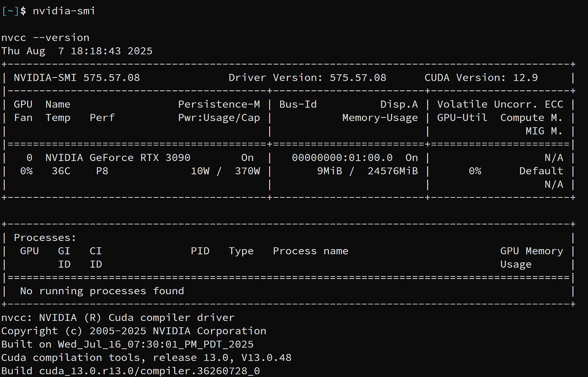The width and height of the screenshot is (588, 377).
Task: Click the compute mode 'Default'
Action: (541, 171)
